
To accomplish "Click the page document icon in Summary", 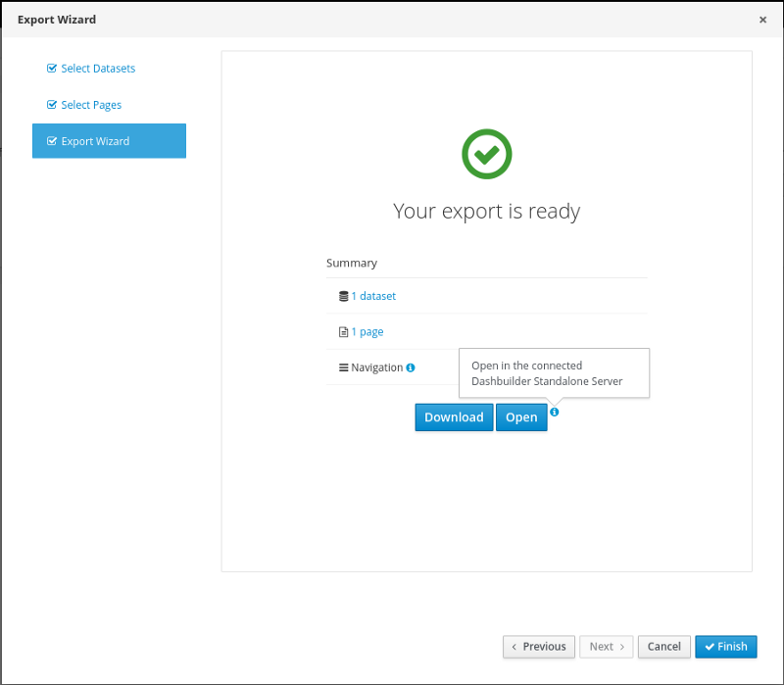I will point(343,332).
